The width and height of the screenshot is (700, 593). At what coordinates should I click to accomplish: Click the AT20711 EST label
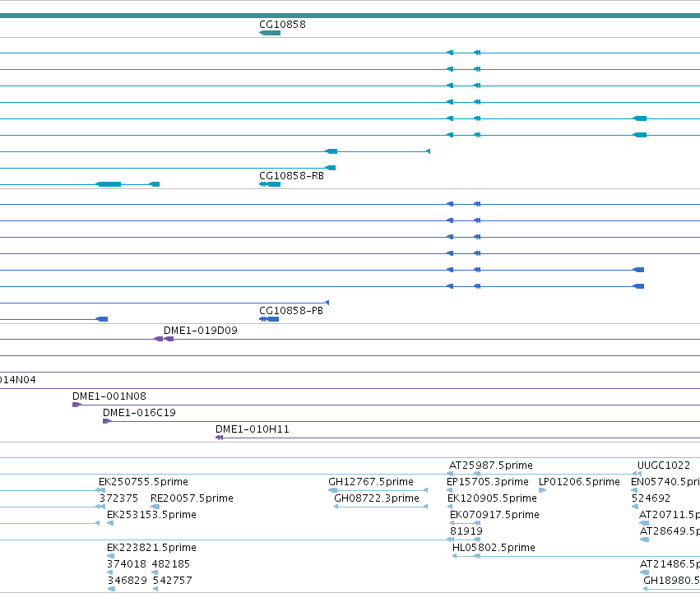[x=670, y=515]
